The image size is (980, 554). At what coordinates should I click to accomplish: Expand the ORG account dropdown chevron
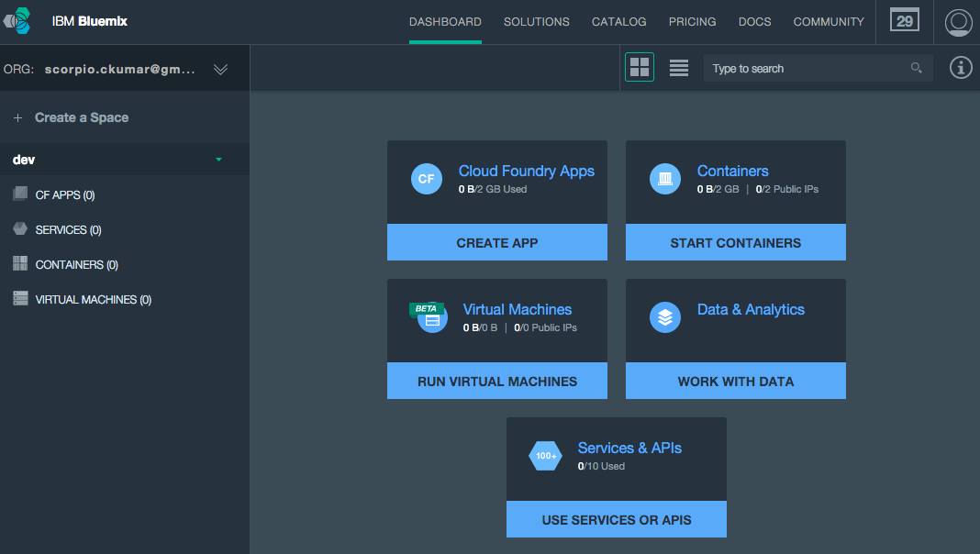coord(220,70)
